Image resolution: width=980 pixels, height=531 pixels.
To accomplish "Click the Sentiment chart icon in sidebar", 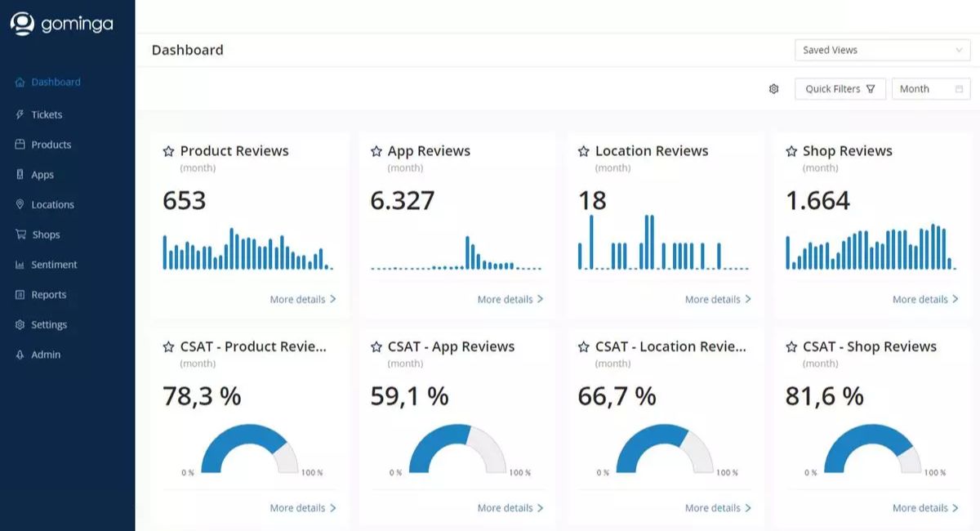I will point(20,265).
